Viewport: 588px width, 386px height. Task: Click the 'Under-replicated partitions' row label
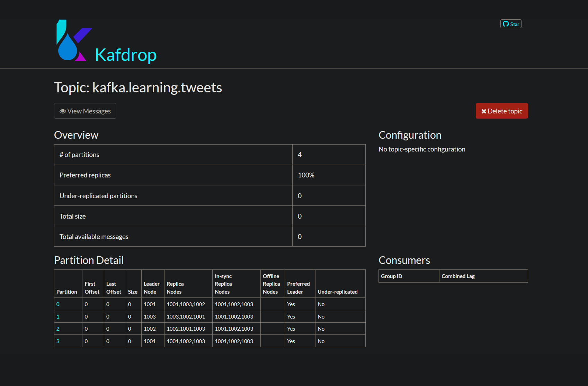98,196
